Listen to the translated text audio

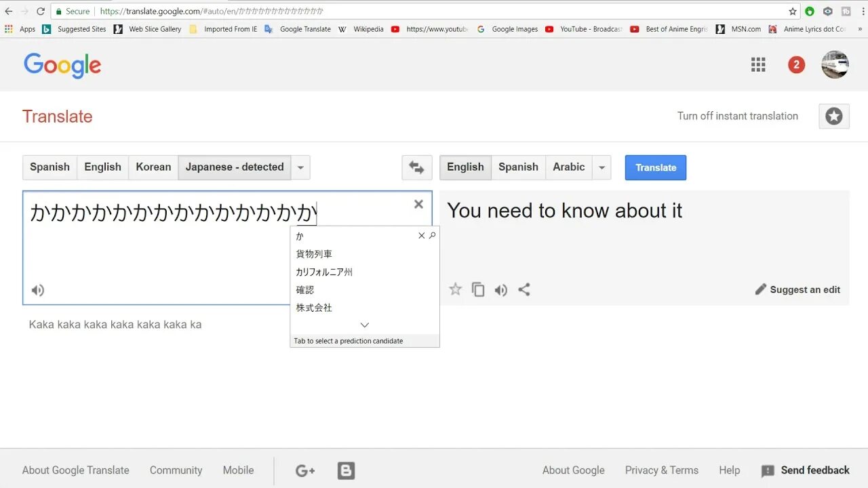[501, 290]
